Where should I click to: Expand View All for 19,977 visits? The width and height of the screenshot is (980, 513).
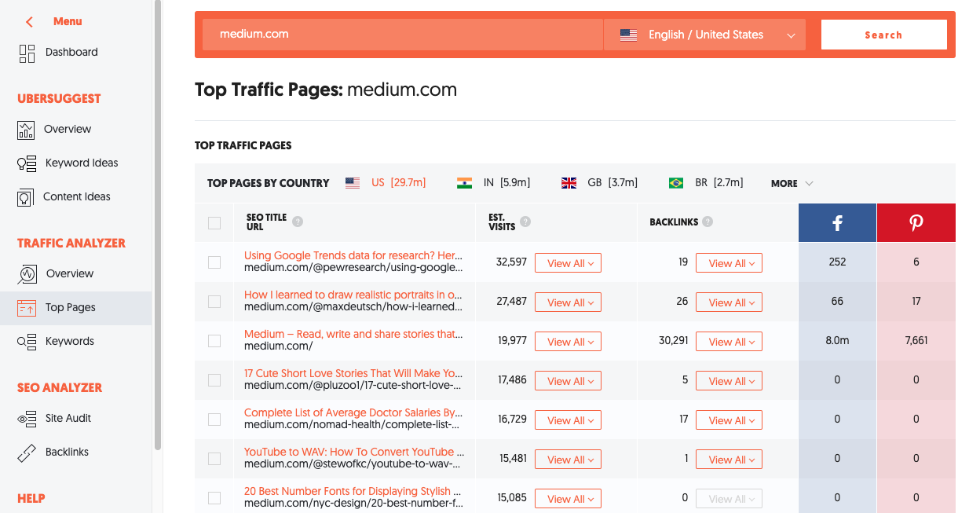coord(568,342)
